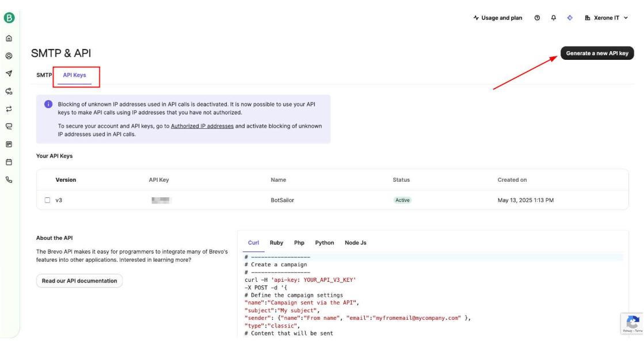Viewport: 644px width, 348px height.
Task: Select the v3 API key checkbox
Action: 47,200
